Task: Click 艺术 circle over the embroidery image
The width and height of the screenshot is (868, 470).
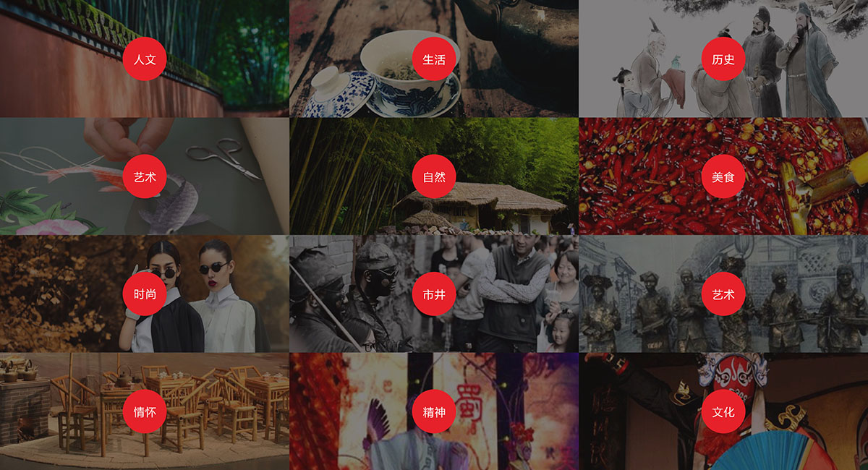Action: [x=145, y=176]
